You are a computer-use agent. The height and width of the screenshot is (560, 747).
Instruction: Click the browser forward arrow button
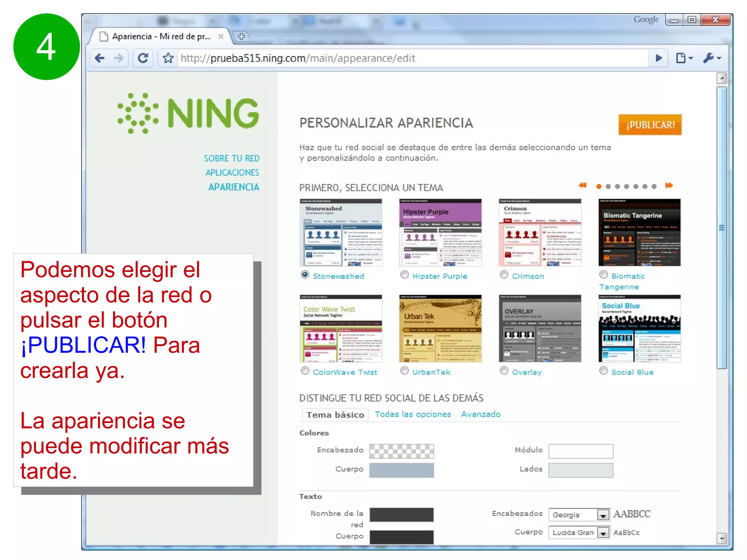coord(119,58)
